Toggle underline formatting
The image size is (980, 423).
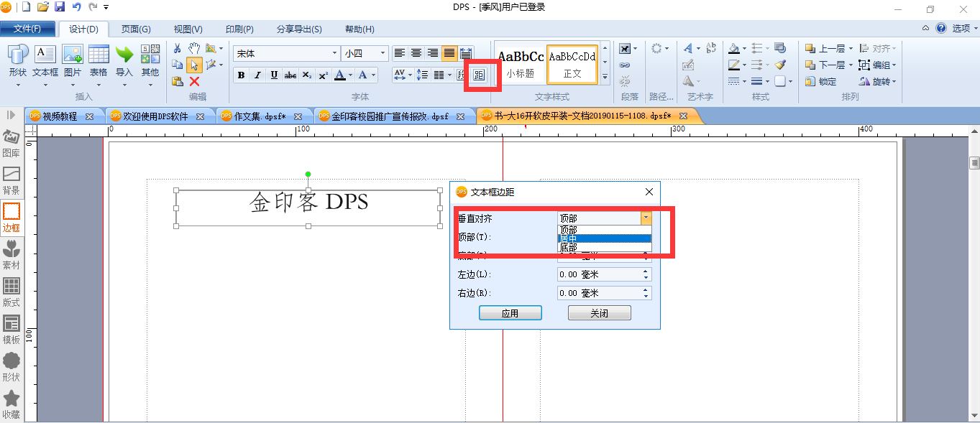274,75
